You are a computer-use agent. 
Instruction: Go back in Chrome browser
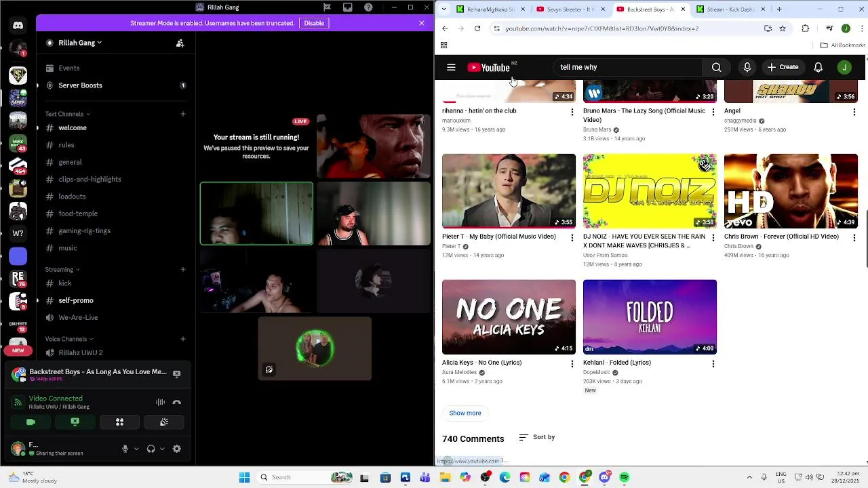(445, 28)
